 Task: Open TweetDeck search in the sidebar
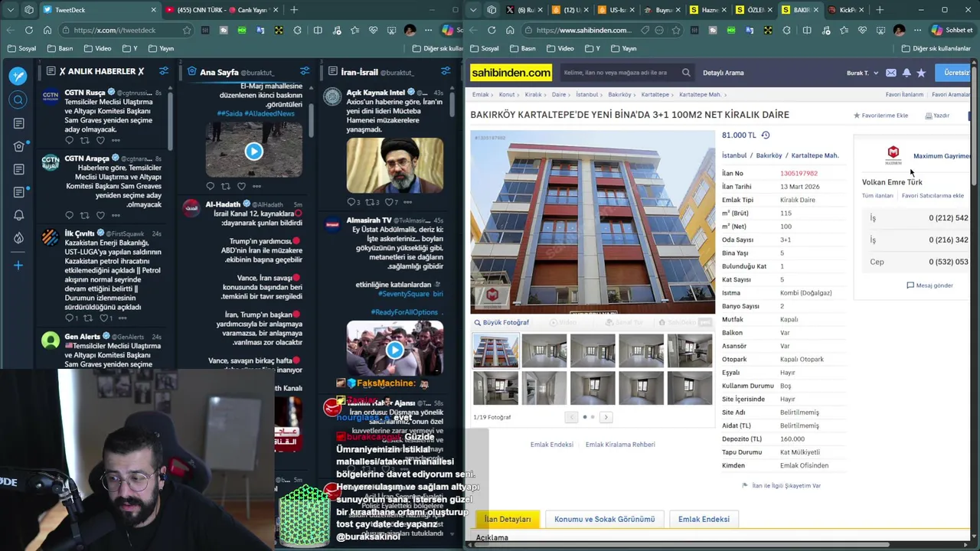coord(18,99)
